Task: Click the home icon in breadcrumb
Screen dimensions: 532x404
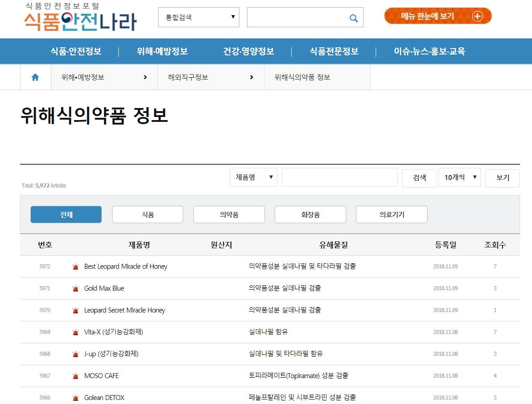Action: click(35, 77)
